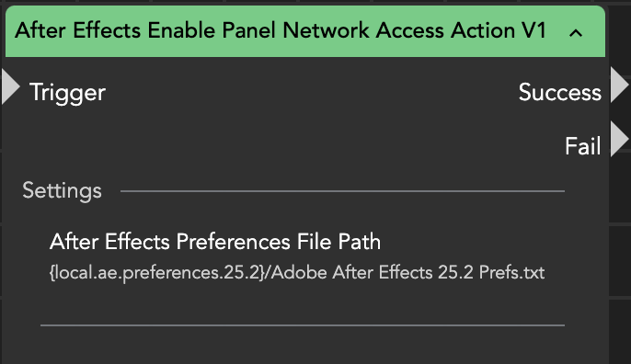Image resolution: width=631 pixels, height=364 pixels.
Task: Click the empty node area between Trigger and Success
Action: tap(312, 93)
